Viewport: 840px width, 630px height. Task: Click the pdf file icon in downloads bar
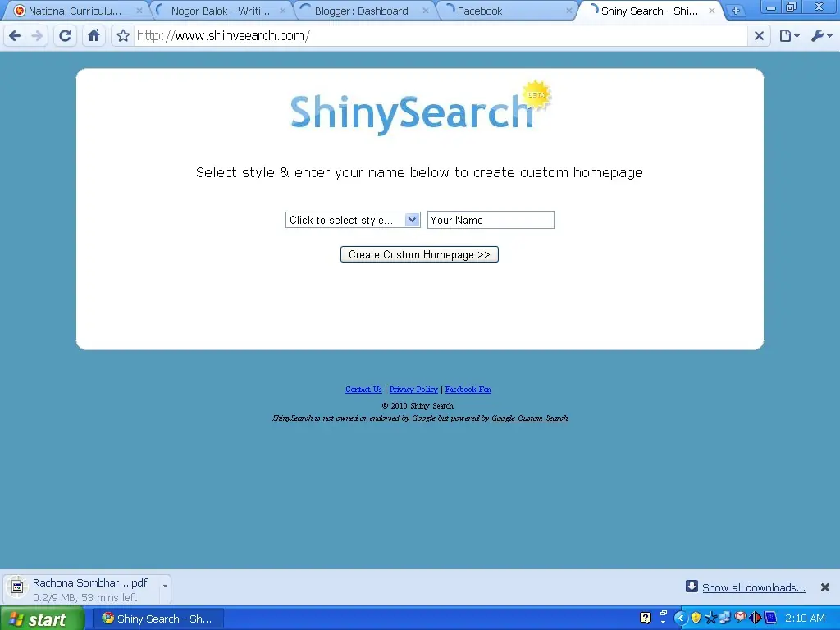tap(17, 588)
